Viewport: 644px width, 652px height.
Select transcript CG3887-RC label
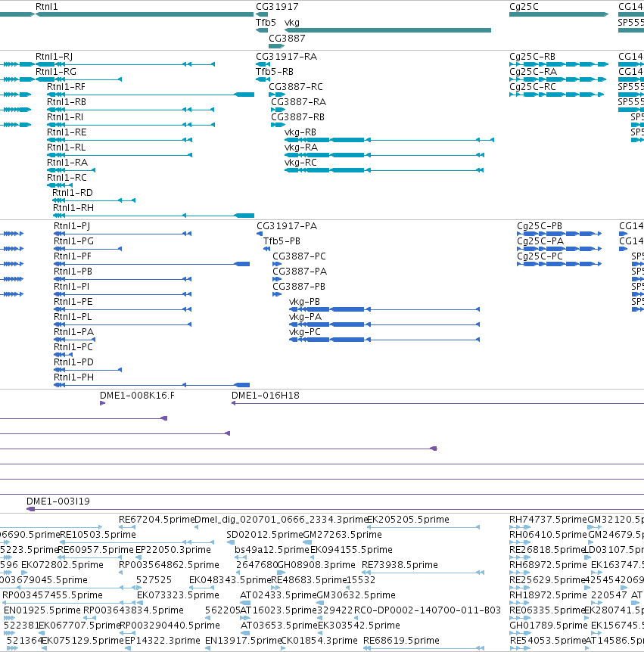(x=296, y=86)
